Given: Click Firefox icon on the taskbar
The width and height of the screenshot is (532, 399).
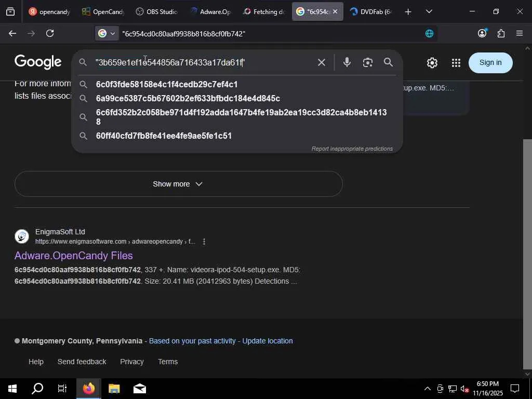Looking at the screenshot, I should 88,389.
